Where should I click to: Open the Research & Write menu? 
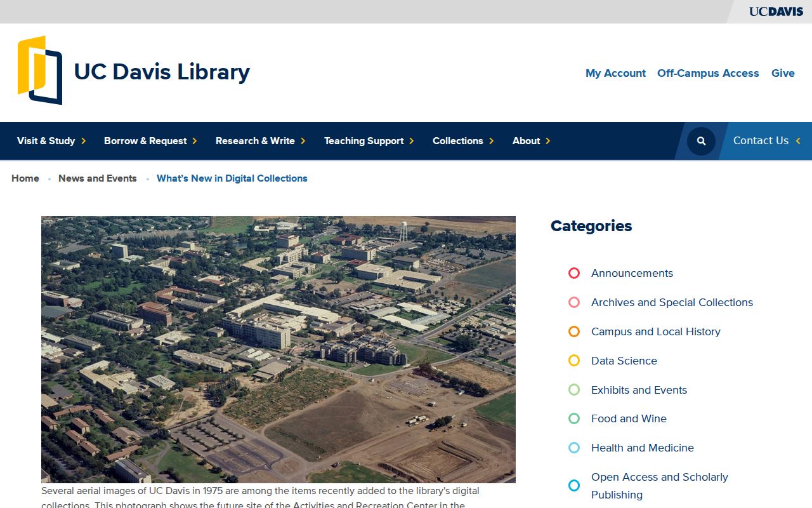(255, 141)
